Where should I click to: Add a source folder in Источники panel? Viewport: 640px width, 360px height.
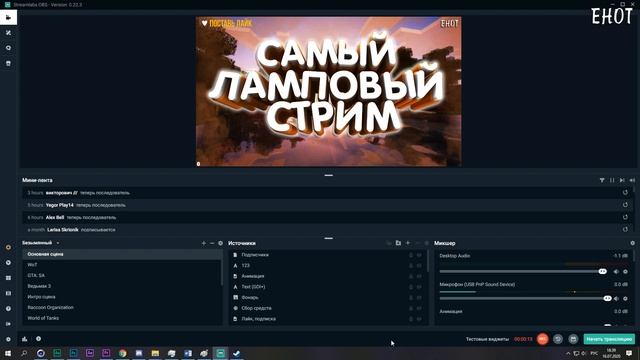(x=398, y=243)
